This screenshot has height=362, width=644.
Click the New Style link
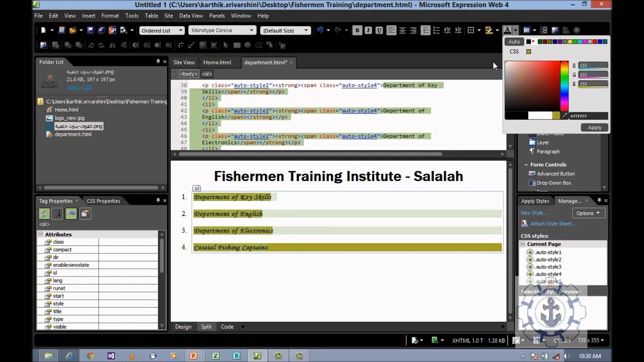click(534, 213)
